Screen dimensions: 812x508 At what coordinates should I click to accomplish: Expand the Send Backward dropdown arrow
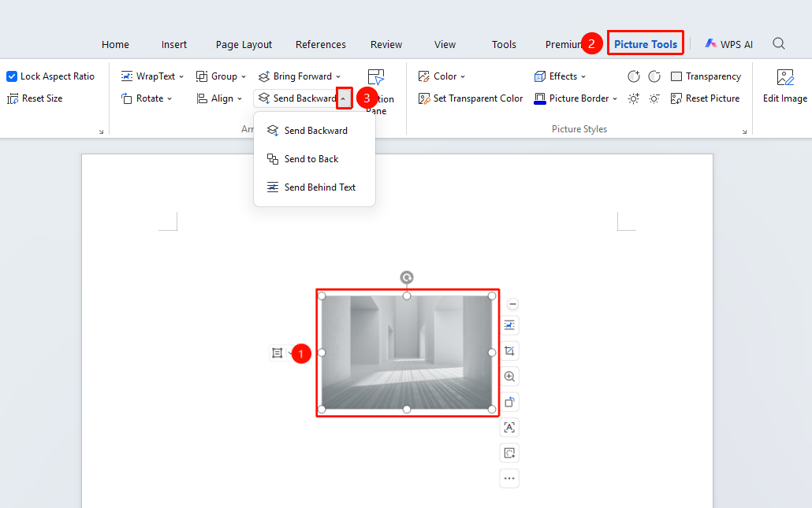click(x=344, y=98)
